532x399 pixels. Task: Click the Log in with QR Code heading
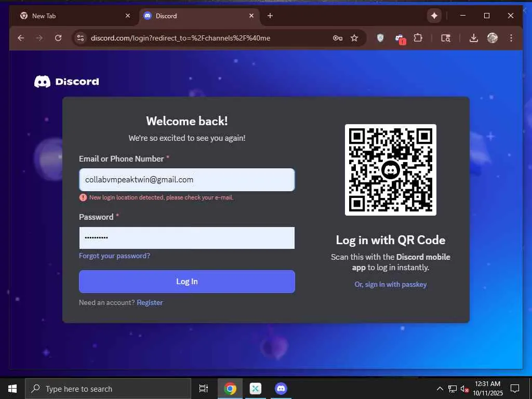coord(391,240)
